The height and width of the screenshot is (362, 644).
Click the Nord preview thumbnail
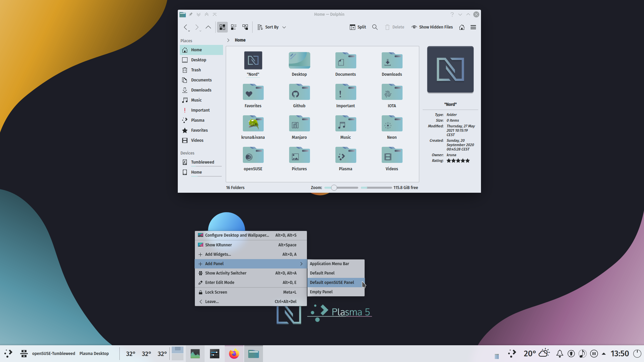click(450, 69)
